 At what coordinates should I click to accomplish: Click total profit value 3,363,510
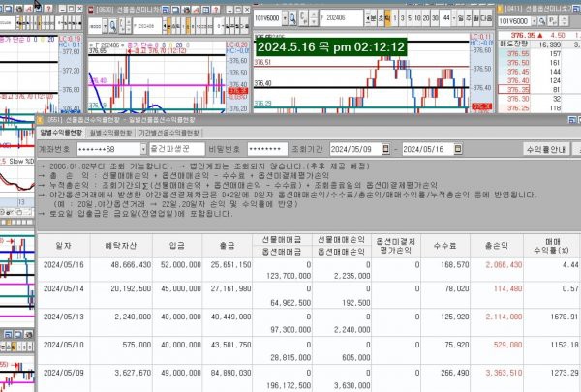coord(504,373)
